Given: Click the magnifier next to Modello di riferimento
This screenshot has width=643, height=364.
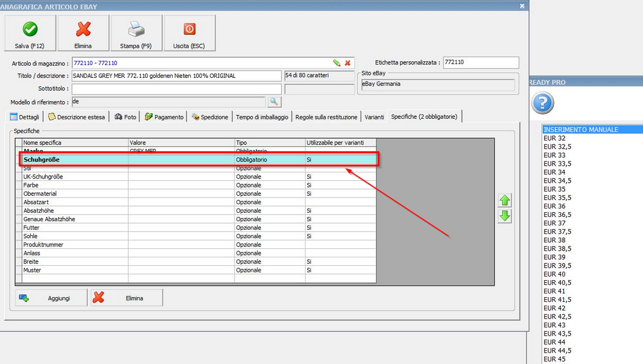Looking at the screenshot, I should 274,102.
